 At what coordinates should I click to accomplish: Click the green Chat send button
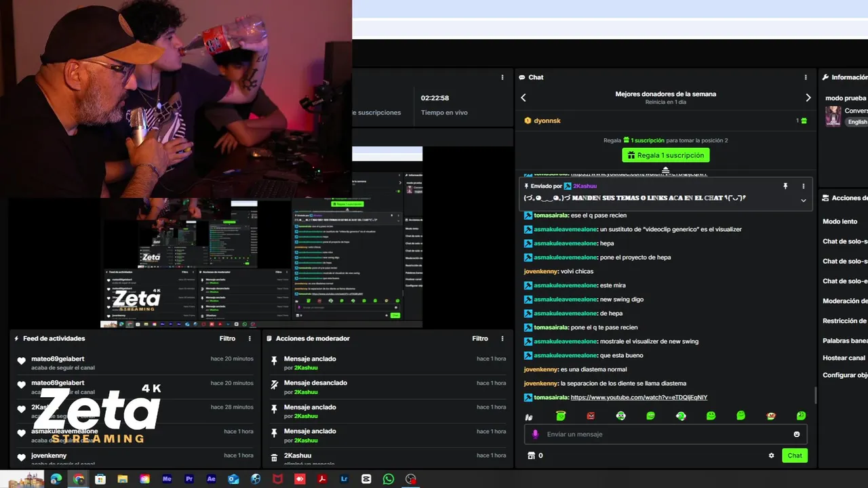(x=795, y=455)
